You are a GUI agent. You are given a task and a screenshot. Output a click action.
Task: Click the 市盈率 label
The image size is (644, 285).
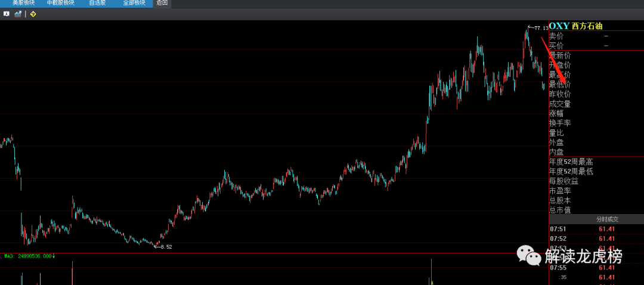point(560,191)
